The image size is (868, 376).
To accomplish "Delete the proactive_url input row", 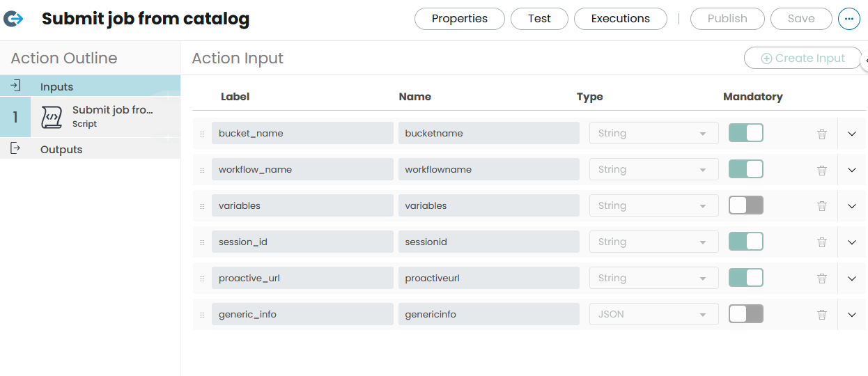I will [822, 279].
